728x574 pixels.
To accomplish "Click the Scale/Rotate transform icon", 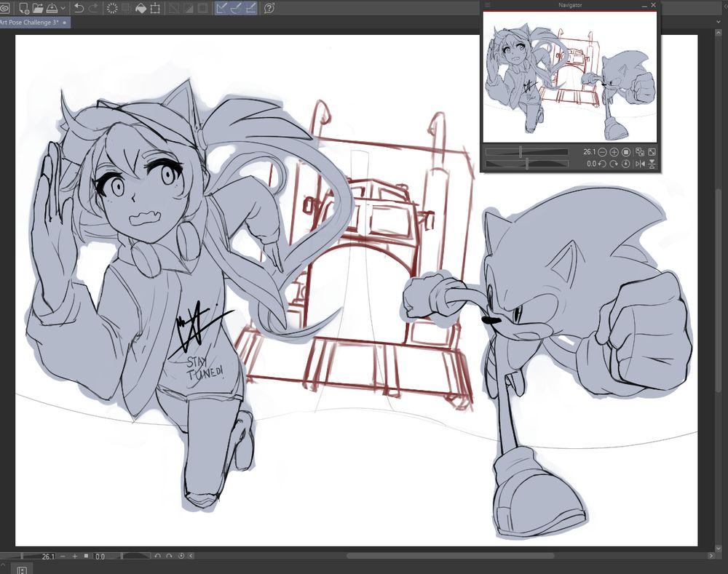I will [x=155, y=8].
